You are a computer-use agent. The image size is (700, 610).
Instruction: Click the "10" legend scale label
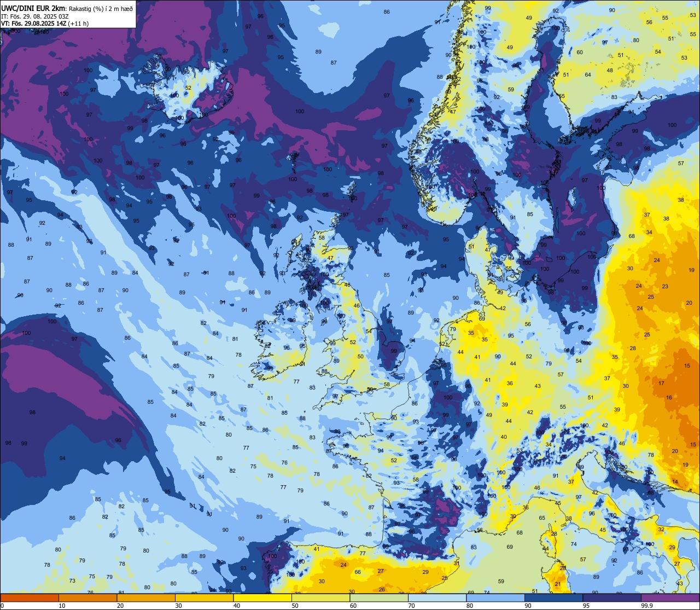click(62, 606)
